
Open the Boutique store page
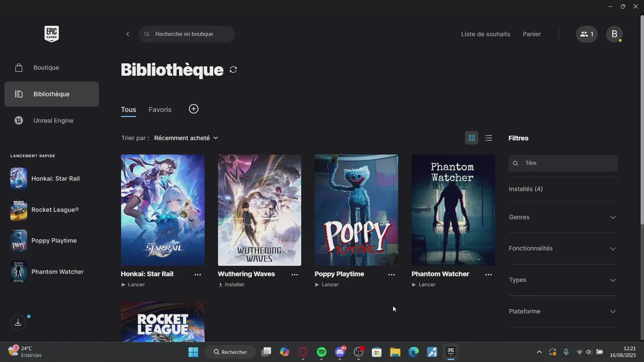click(x=51, y=67)
